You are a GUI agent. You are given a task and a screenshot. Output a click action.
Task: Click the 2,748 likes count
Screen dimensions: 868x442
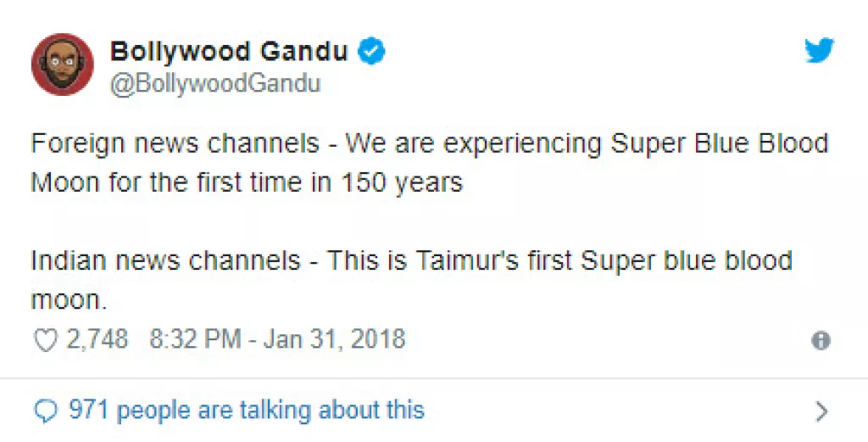(x=96, y=340)
